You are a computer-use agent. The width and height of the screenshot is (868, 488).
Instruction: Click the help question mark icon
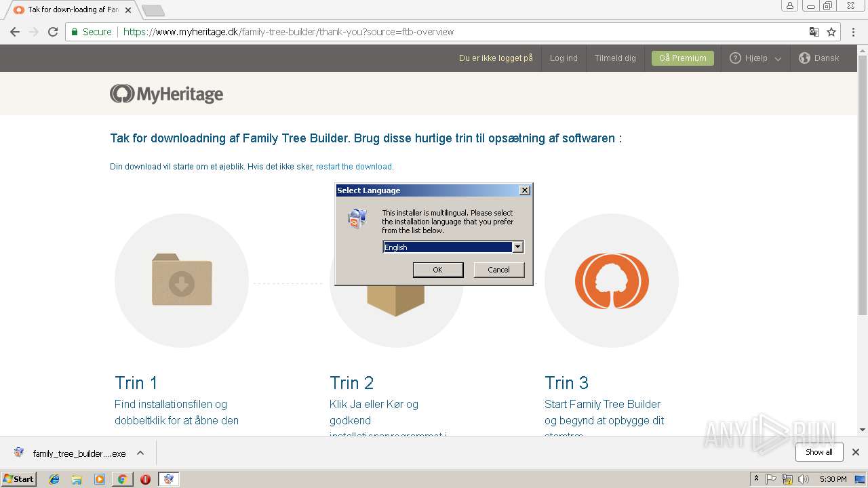(x=735, y=58)
